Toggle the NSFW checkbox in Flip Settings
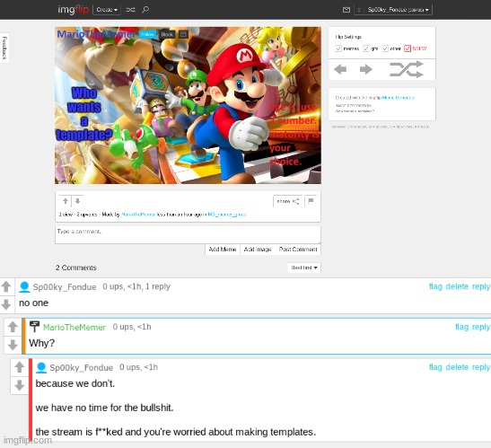Screen dimensions: 491x448 point(408,48)
